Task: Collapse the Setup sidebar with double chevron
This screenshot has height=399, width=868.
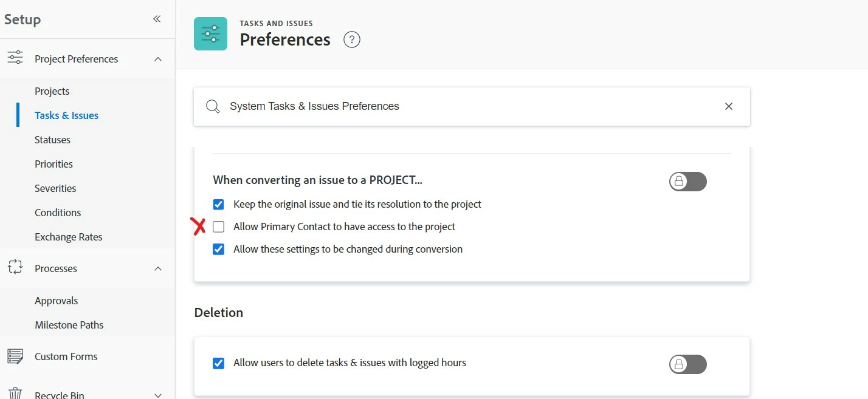Action: (x=157, y=19)
